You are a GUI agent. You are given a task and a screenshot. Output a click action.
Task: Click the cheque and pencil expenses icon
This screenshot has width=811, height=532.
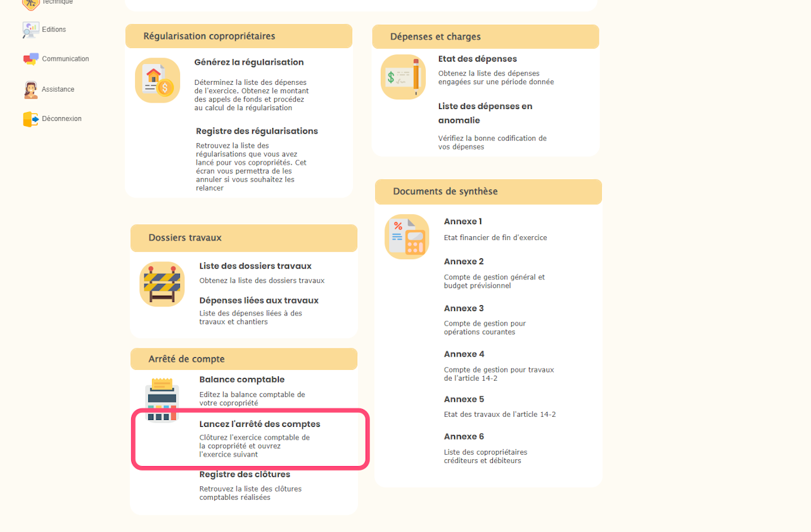coord(403,77)
